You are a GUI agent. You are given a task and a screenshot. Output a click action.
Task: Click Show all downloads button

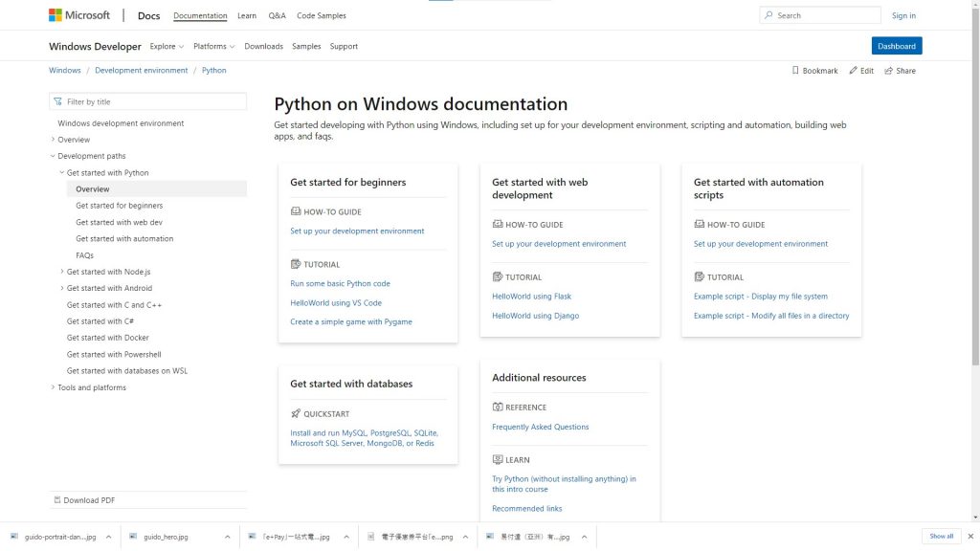[941, 536]
